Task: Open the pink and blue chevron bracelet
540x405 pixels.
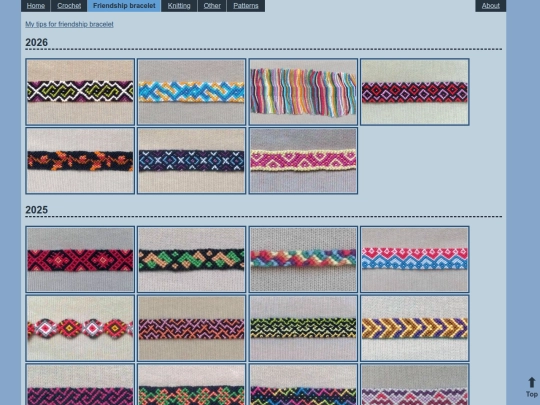Action: [415, 259]
